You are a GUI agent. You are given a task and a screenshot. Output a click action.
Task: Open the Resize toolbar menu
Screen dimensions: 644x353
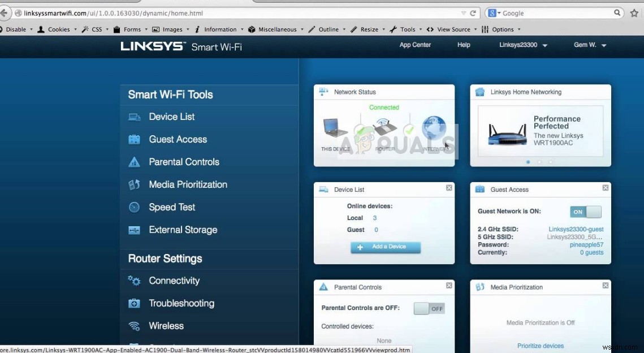tap(368, 29)
